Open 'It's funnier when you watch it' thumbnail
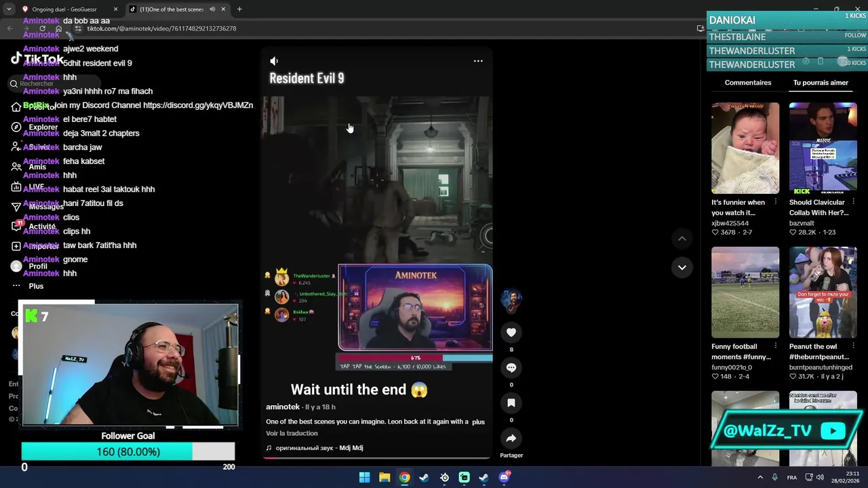The width and height of the screenshot is (868, 488). [745, 148]
